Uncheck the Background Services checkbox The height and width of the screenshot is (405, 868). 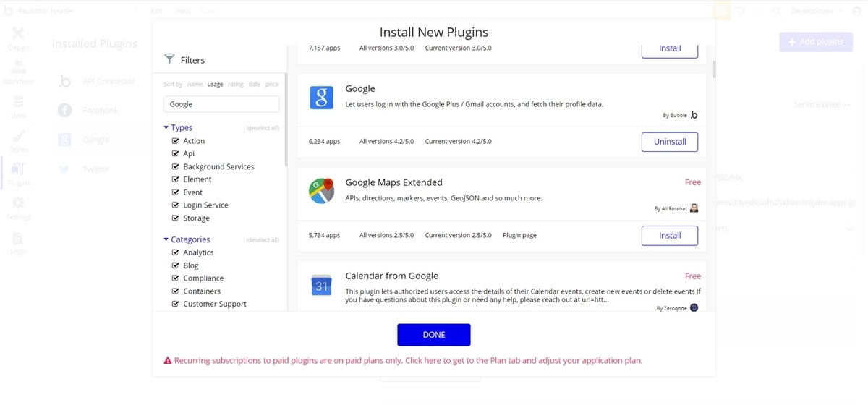[x=175, y=166]
